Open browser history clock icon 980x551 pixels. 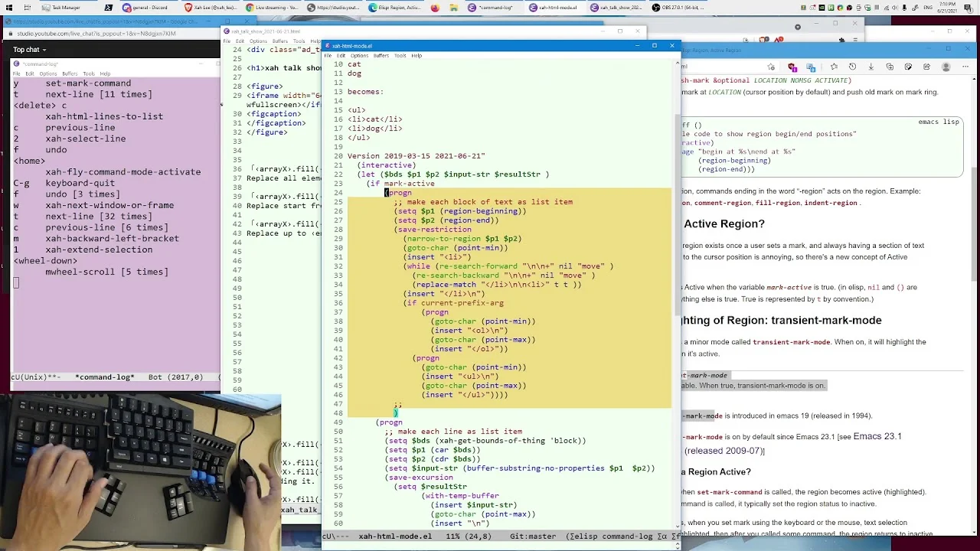(x=852, y=67)
